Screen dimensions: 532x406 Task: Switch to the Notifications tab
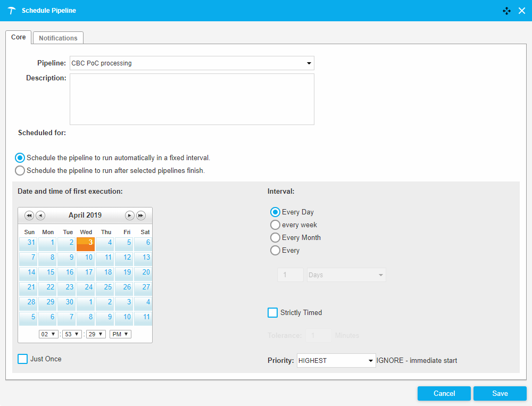pyautogui.click(x=58, y=38)
